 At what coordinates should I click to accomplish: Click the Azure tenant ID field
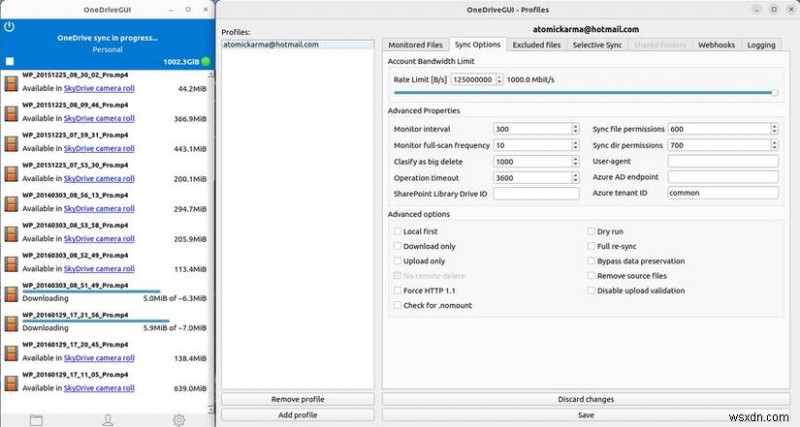723,193
